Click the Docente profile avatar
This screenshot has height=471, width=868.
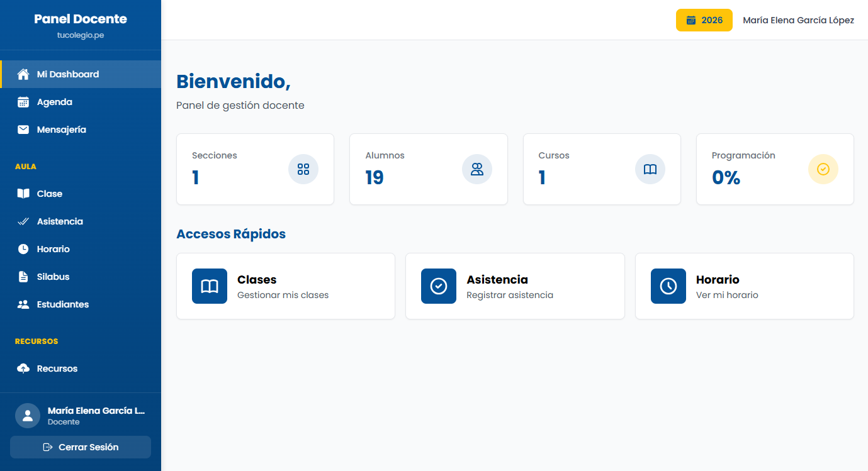point(28,415)
